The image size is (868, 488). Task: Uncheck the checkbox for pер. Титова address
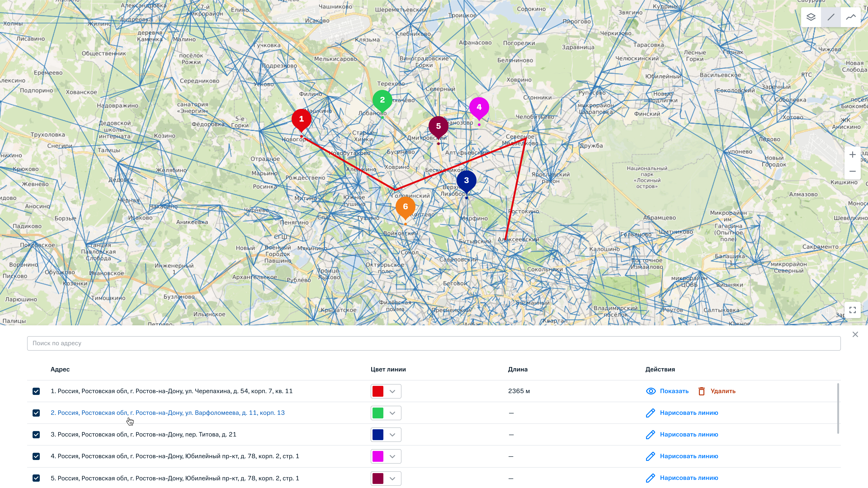coord(36,434)
